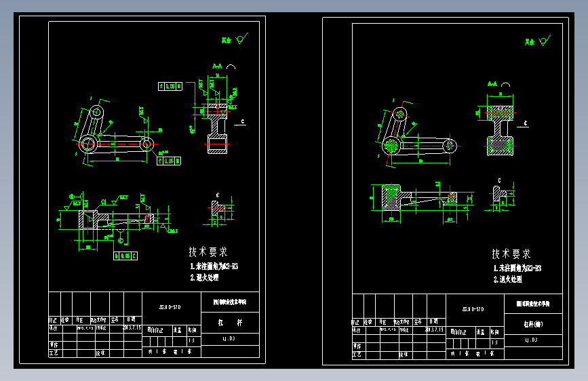
Task: Pick the lever front view on the left sheet
Action: point(117,133)
